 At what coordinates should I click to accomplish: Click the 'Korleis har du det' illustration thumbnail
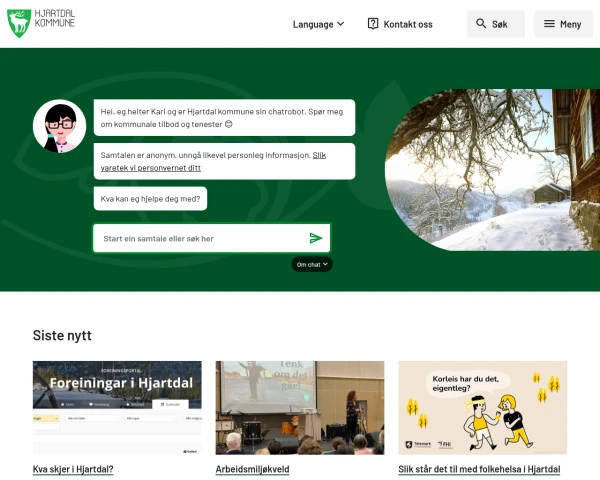(483, 408)
